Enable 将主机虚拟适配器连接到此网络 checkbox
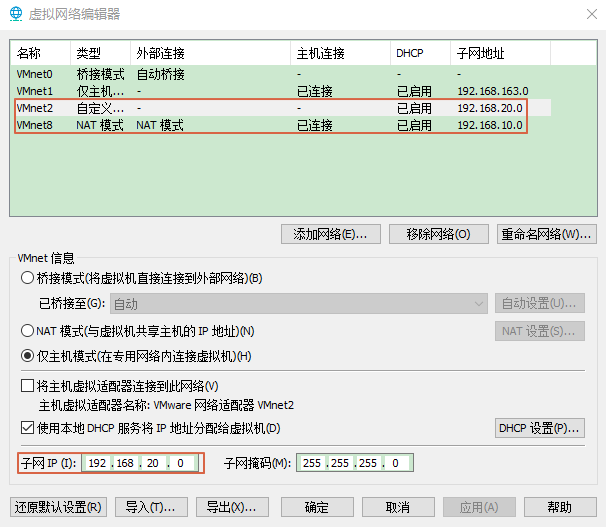 coord(27,386)
